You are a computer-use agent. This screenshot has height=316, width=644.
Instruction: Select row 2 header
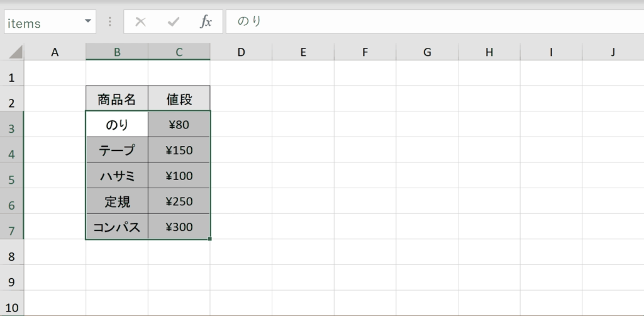pyautogui.click(x=12, y=99)
